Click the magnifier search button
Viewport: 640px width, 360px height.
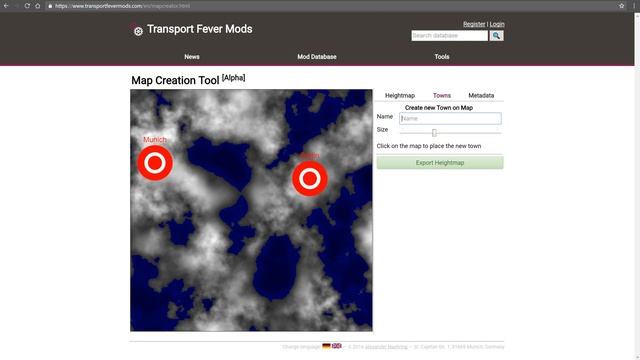(x=496, y=36)
